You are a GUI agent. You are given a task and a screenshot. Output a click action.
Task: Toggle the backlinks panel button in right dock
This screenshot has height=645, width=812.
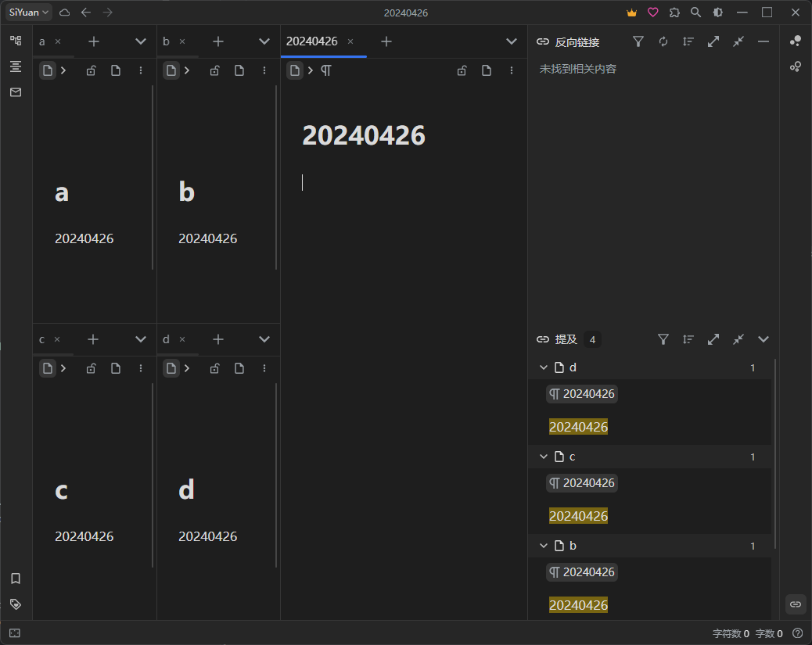coord(796,604)
